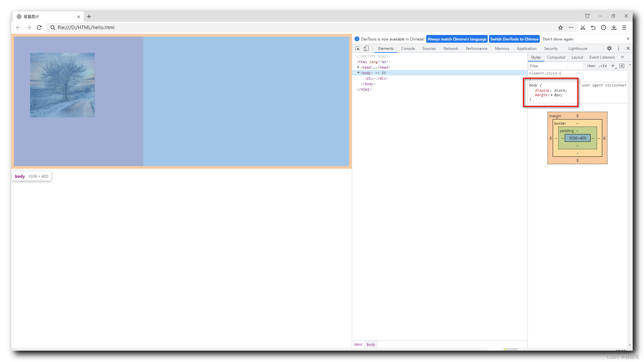The width and height of the screenshot is (644, 362).
Task: Expand the head element node
Action: [x=358, y=67]
